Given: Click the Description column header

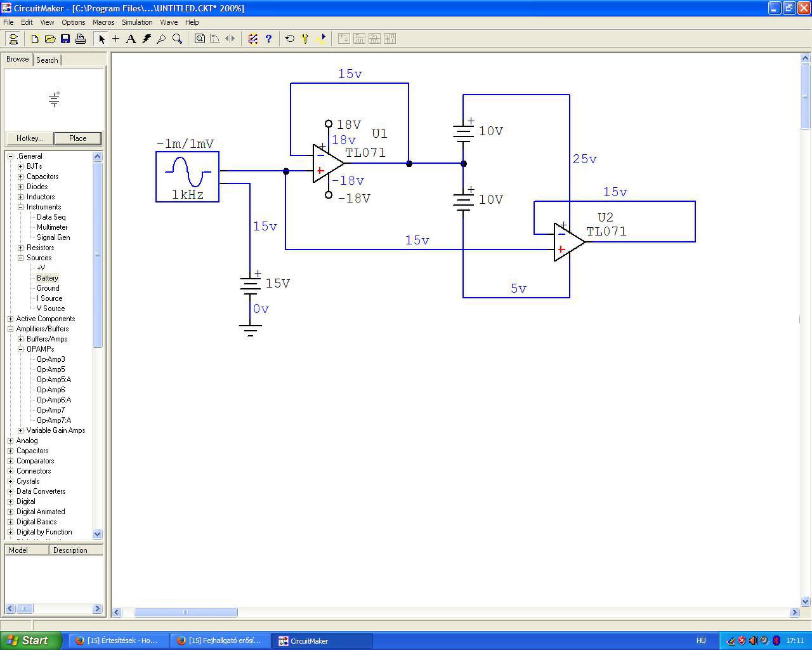Looking at the screenshot, I should pyautogui.click(x=75, y=550).
